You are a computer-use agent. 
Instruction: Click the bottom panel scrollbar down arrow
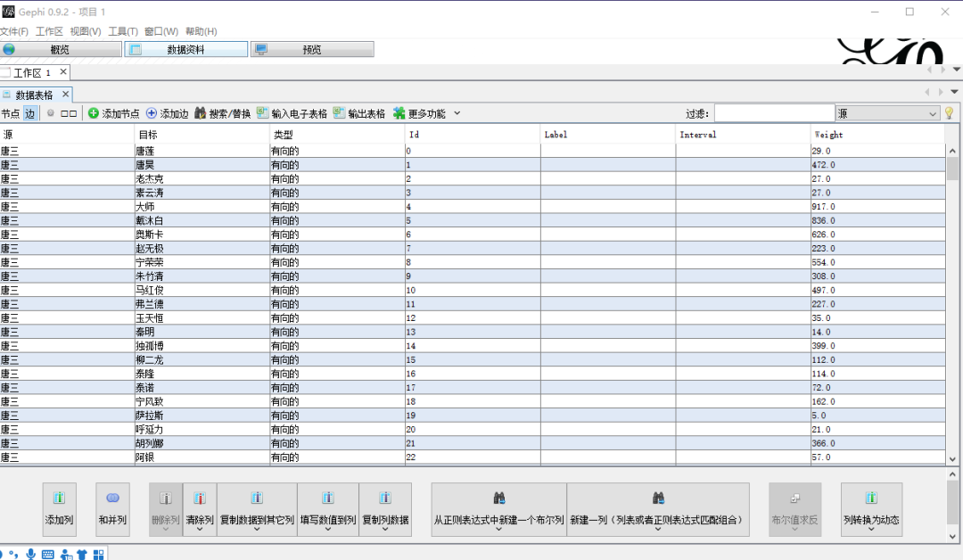[952, 536]
